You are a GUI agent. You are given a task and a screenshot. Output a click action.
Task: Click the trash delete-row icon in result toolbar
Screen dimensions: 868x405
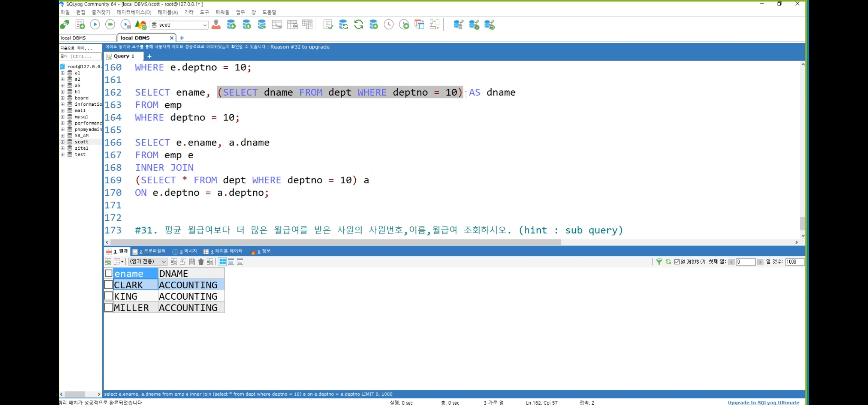(201, 262)
